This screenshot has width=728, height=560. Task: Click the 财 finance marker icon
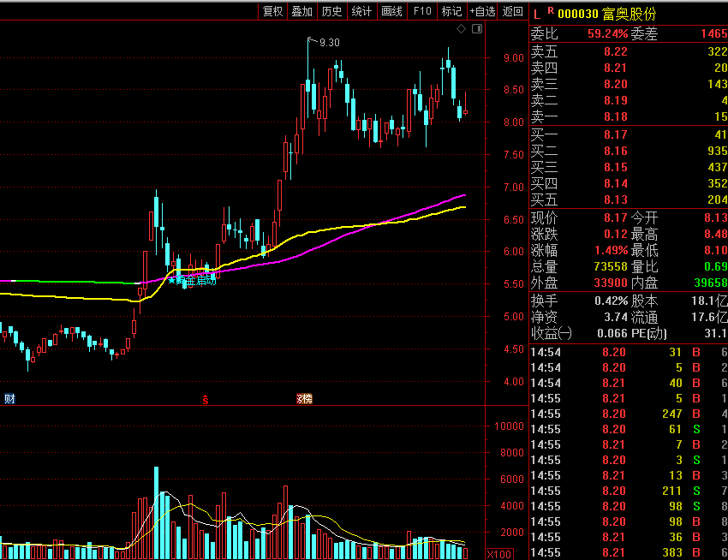(x=9, y=398)
